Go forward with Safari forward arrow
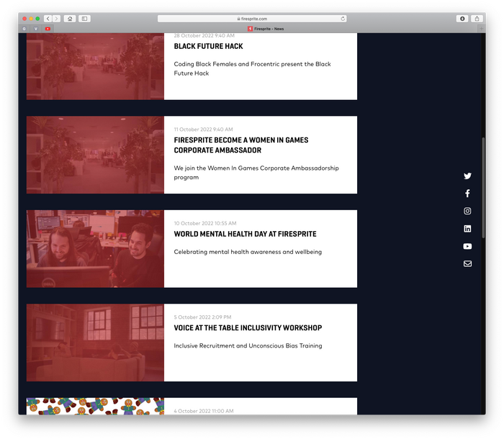504x439 pixels. pos(56,19)
